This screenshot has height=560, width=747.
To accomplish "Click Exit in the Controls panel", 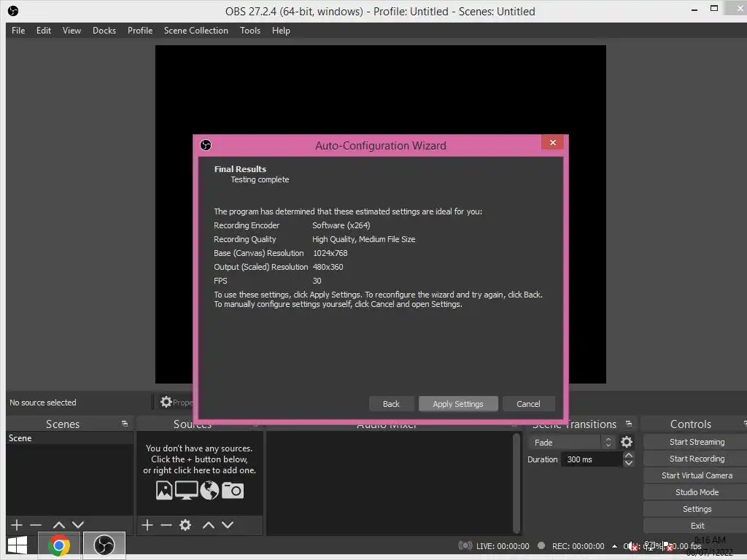I will coord(697,525).
